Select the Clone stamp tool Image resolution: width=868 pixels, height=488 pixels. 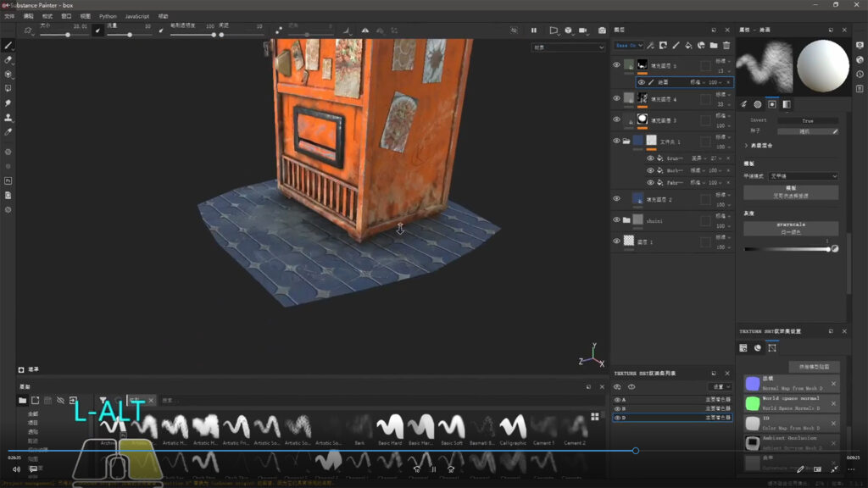coord(8,117)
